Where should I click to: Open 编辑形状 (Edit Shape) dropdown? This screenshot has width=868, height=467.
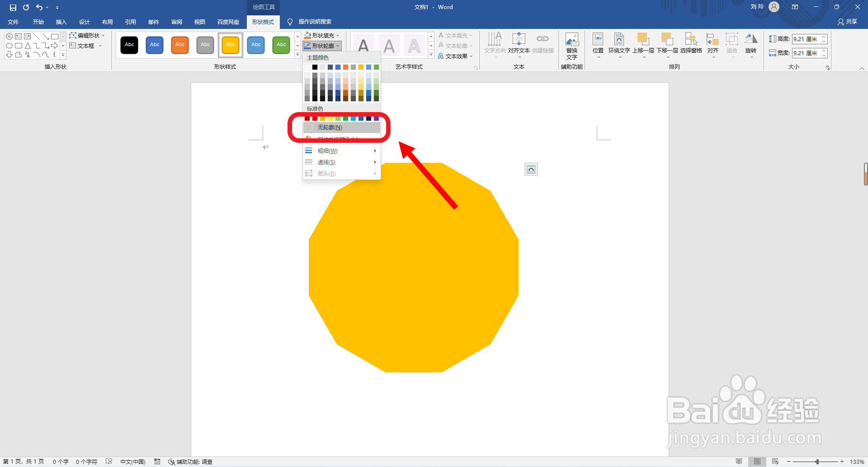click(x=87, y=35)
